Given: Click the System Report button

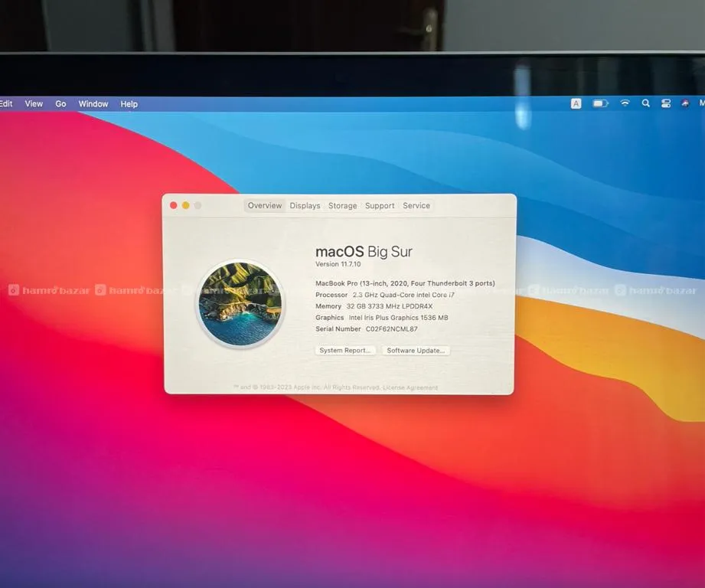Looking at the screenshot, I should (x=345, y=351).
